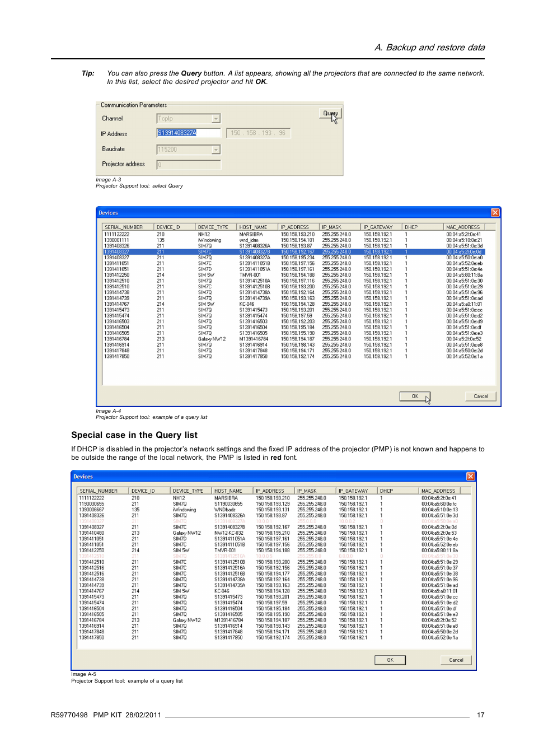Click SERIAL_NUMBER header in Image A-5 list
This screenshot has height=756, width=534.
point(103,491)
